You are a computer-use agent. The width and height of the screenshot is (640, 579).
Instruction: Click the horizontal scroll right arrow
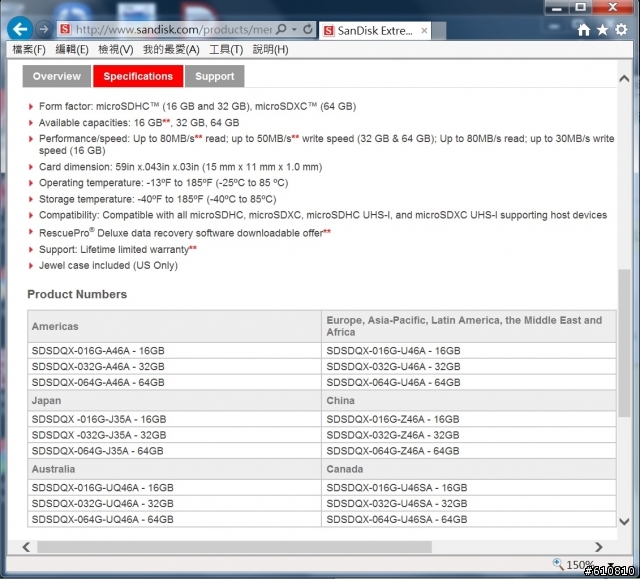pyautogui.click(x=599, y=547)
